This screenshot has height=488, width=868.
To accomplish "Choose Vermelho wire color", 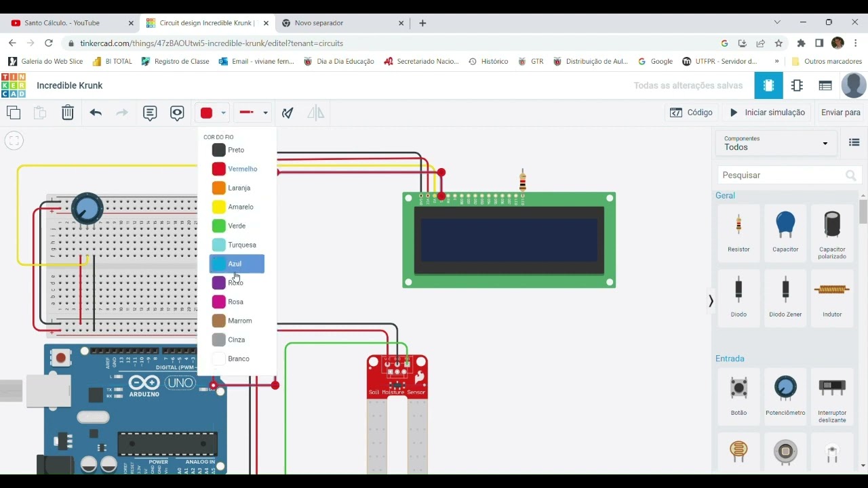I will click(237, 169).
